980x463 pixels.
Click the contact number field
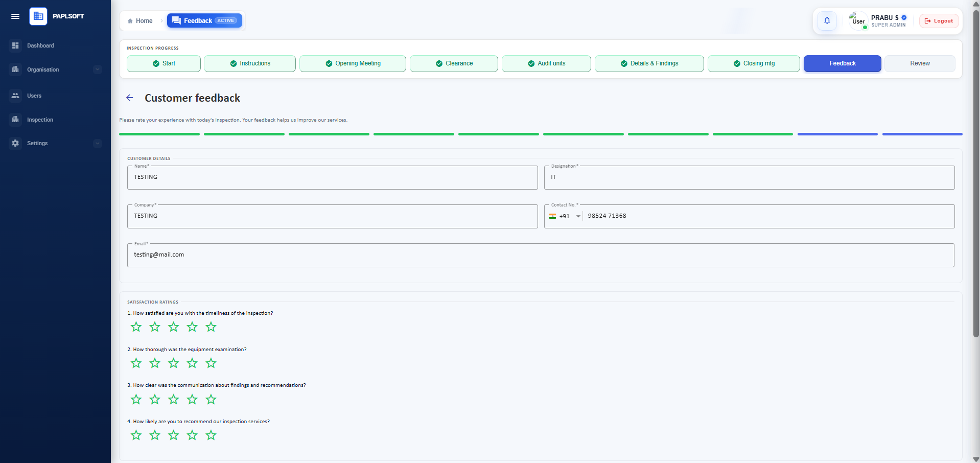768,216
